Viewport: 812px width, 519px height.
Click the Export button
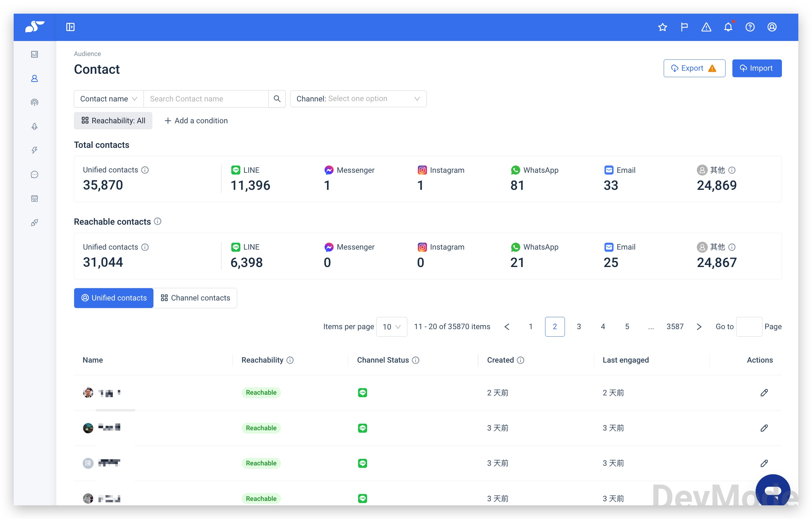694,68
